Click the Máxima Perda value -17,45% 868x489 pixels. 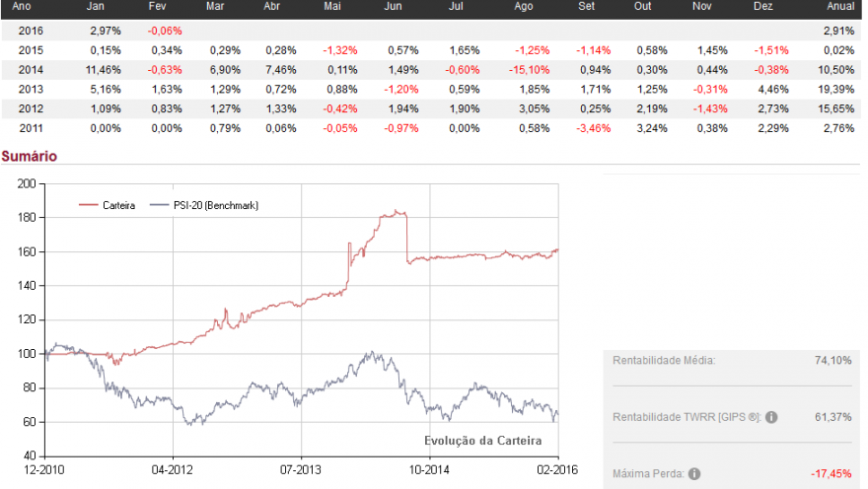click(832, 474)
